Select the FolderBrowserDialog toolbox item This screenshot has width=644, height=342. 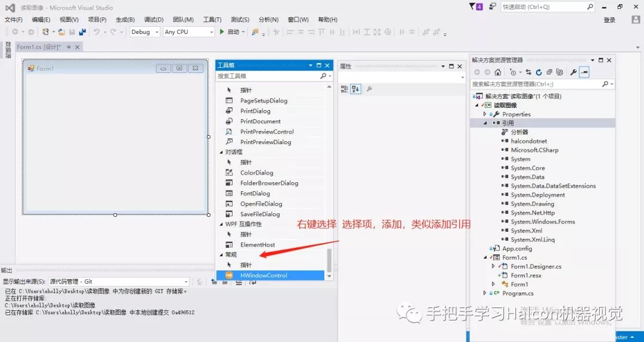click(270, 183)
